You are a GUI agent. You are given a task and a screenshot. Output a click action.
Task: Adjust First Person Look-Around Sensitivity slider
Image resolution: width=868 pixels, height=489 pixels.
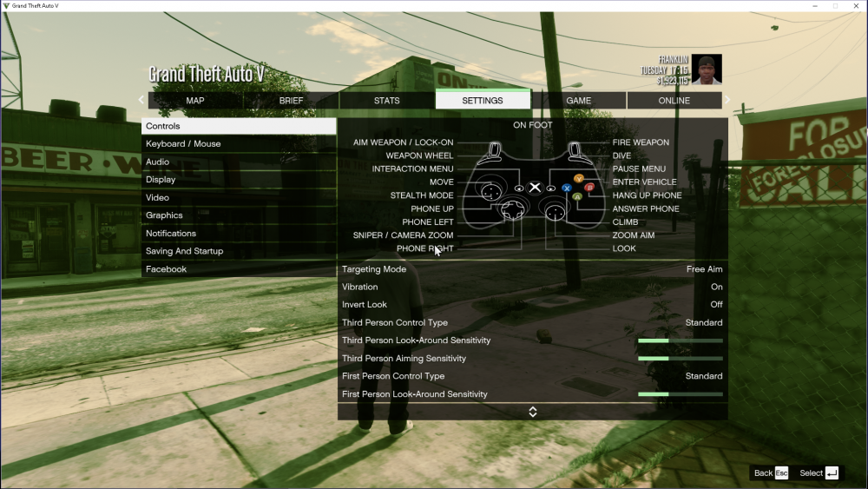pyautogui.click(x=681, y=394)
